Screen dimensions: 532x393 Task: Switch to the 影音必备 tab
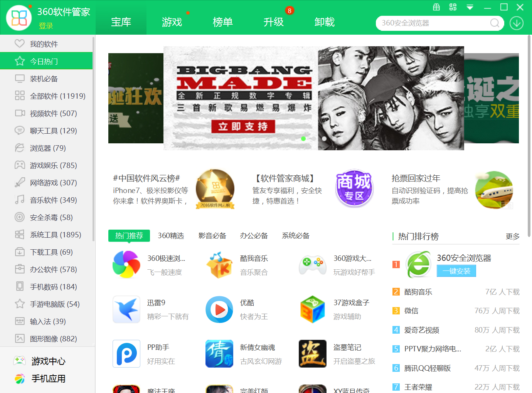point(212,235)
